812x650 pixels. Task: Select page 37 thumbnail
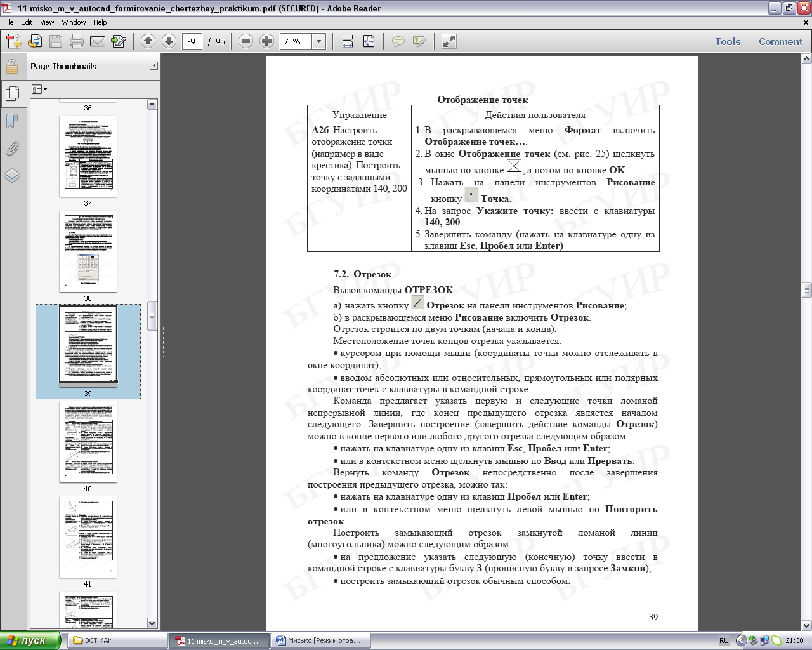click(88, 156)
